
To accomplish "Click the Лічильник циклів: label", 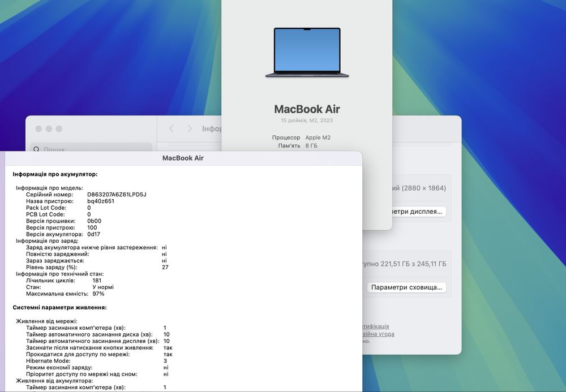I will click(50, 281).
